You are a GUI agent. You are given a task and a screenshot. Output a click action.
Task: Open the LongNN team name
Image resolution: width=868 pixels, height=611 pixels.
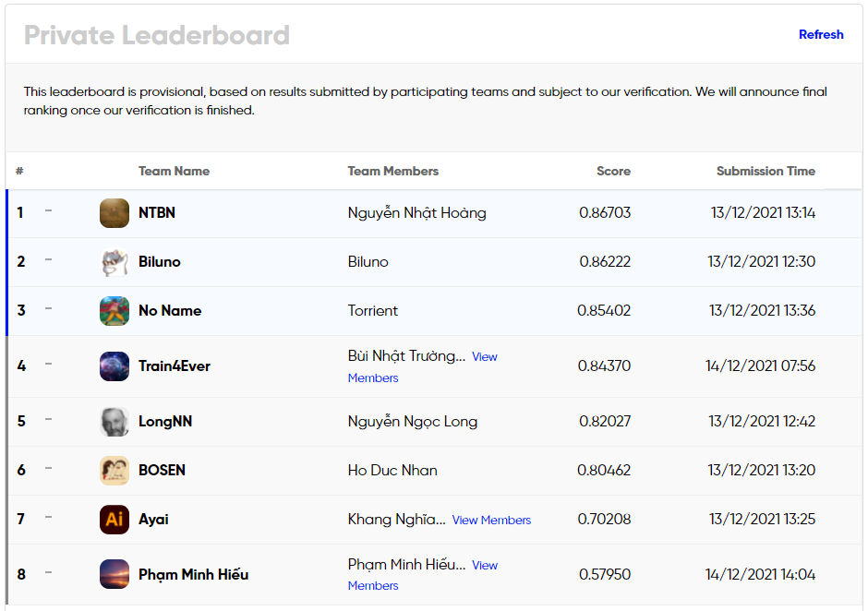click(x=165, y=422)
